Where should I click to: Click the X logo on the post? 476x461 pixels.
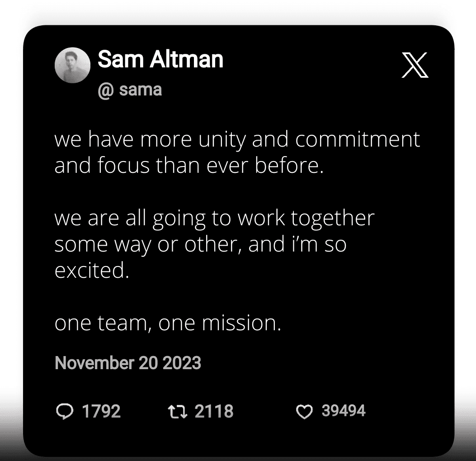point(415,66)
